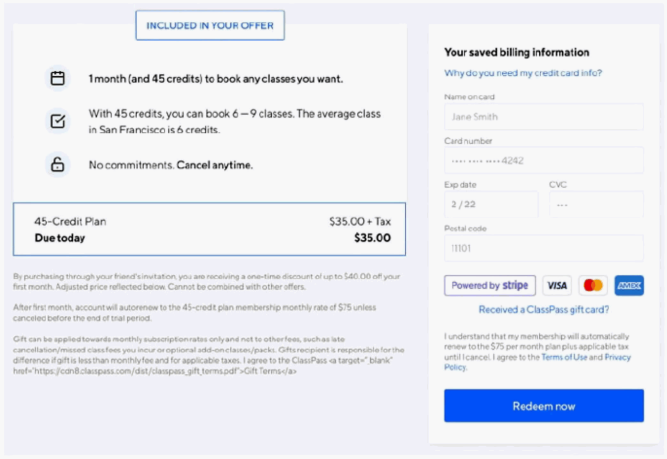Click into the CVC field
Viewport: 667px width, 459px height.
[596, 204]
